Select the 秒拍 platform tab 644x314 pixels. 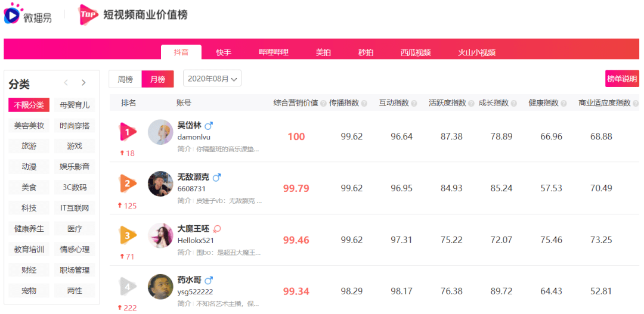point(366,52)
